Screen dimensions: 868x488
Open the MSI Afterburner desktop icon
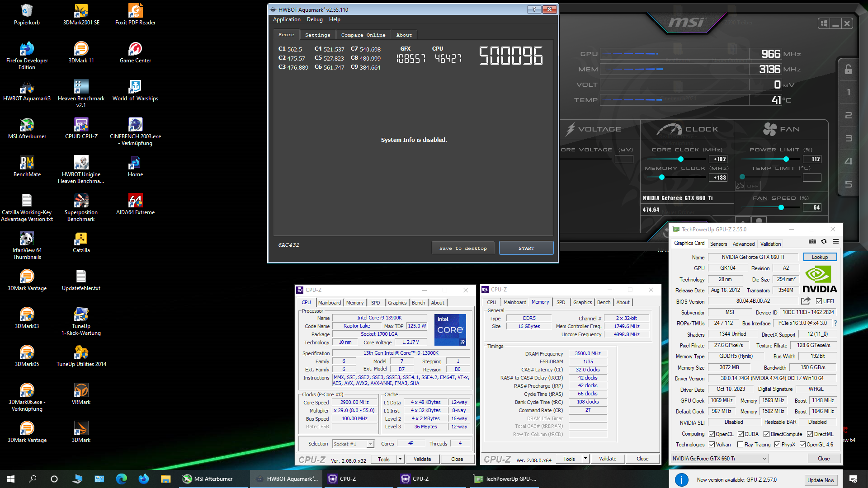click(x=27, y=128)
